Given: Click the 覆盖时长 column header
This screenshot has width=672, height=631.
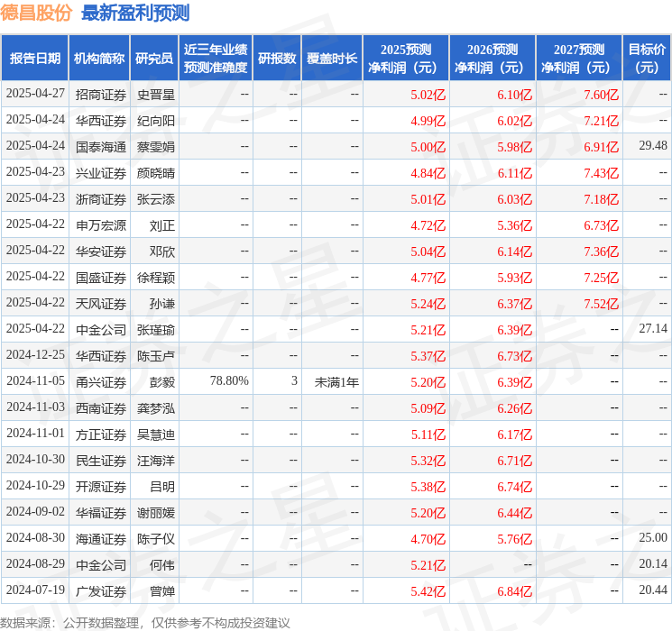Looking at the screenshot, I should click(332, 59).
